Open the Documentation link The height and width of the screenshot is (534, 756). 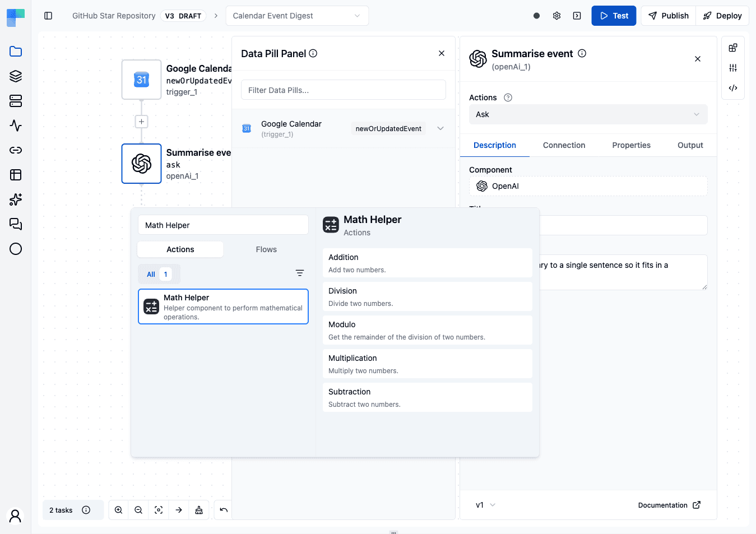click(669, 505)
